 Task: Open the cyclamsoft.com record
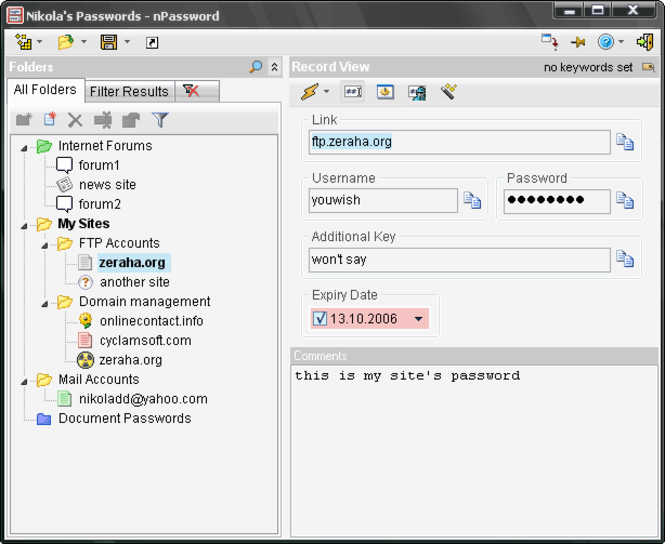pos(145,340)
